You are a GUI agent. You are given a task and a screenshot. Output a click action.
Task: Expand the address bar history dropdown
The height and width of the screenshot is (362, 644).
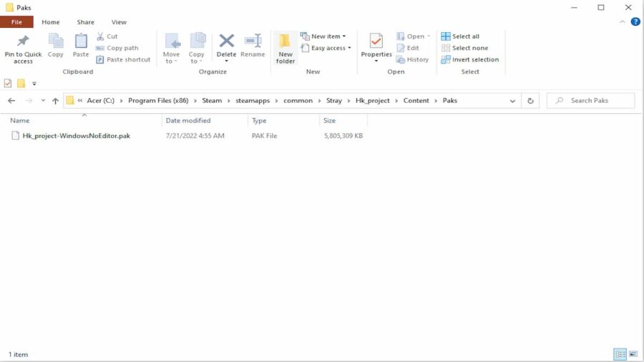point(512,101)
